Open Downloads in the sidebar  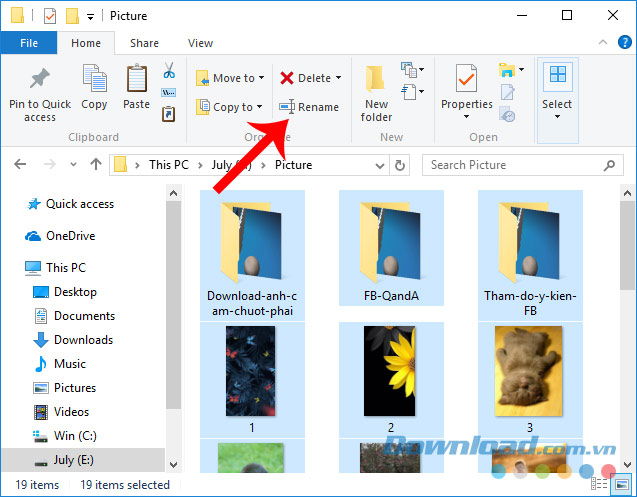tap(73, 340)
